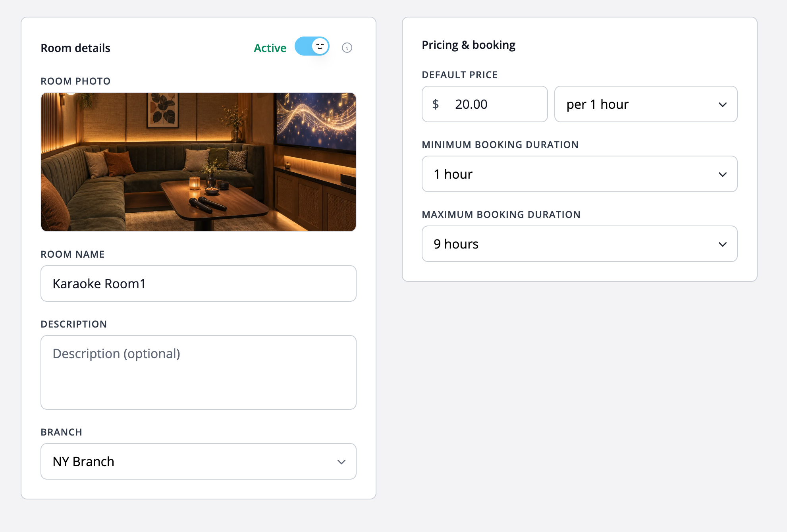Open the per 1 hour dropdown

(646, 104)
